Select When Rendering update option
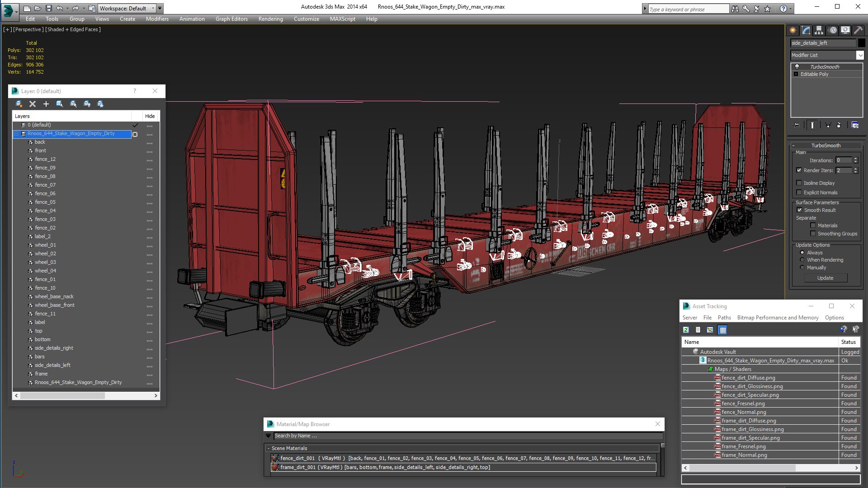This screenshot has width=868, height=488. click(x=802, y=260)
